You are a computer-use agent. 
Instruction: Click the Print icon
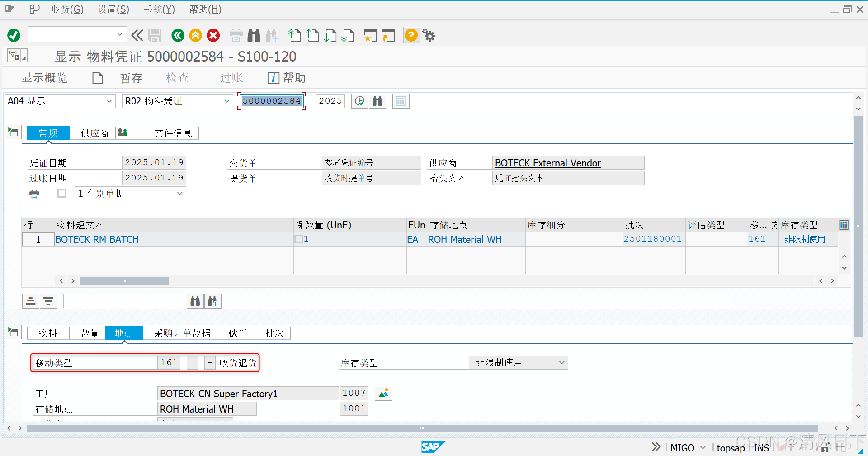tap(236, 35)
